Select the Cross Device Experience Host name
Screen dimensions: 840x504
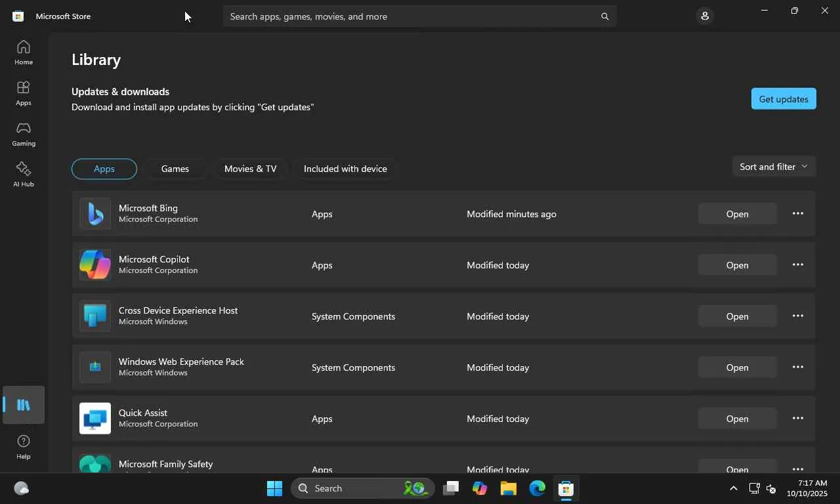pos(178,310)
